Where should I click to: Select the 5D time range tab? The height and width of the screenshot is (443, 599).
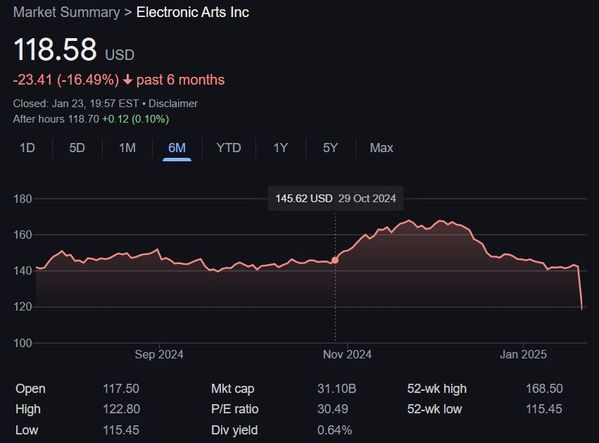point(77,148)
